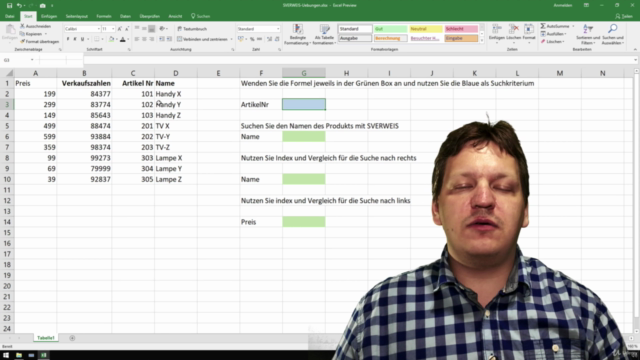Click thousands separator icon
Screen dimensions: 640x360
point(260,39)
